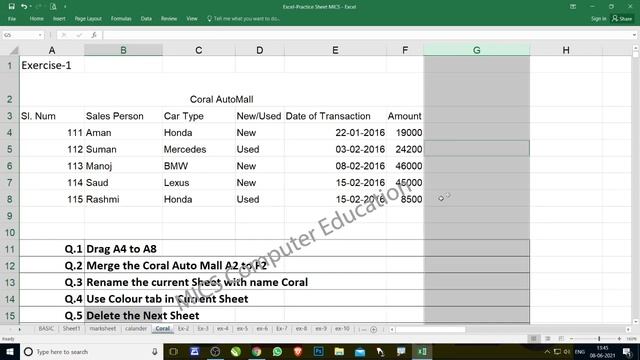Screen dimensions: 640x360
Task: Switch to the Home ribbon tab
Action: (x=36, y=19)
